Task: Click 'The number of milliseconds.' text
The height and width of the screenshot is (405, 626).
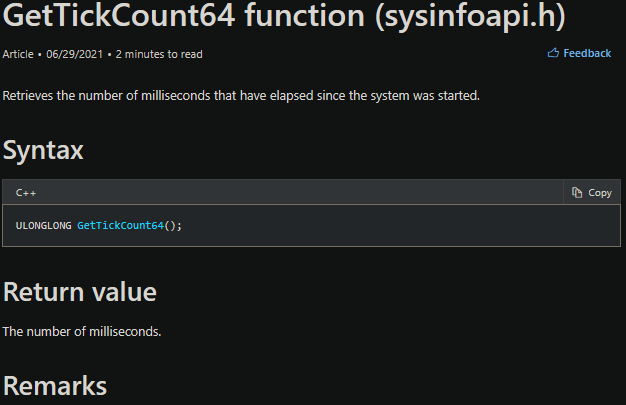Action: tap(82, 331)
